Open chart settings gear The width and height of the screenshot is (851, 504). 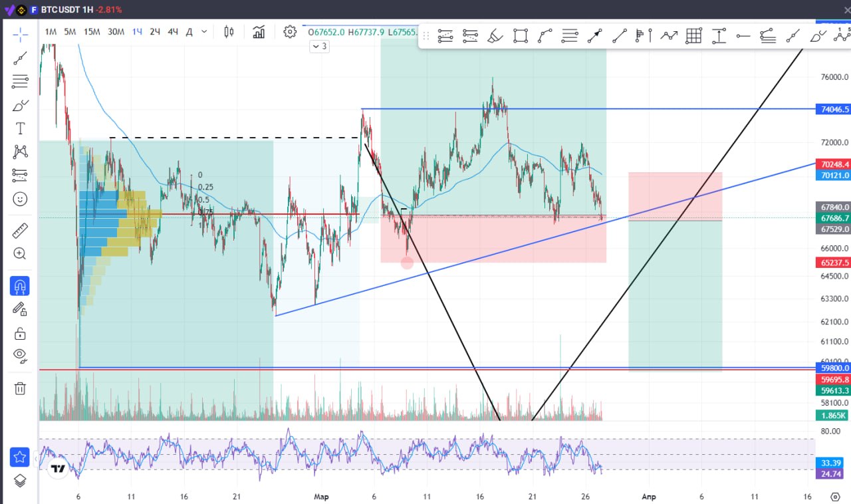point(289,32)
